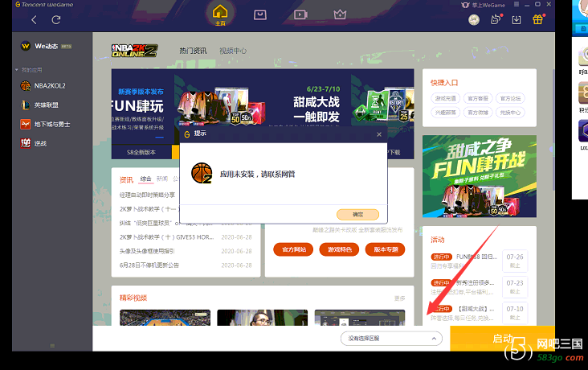Open the 甜咸之争 FUN肆开战 promo banner
The height and width of the screenshot is (370, 588).
[480, 176]
